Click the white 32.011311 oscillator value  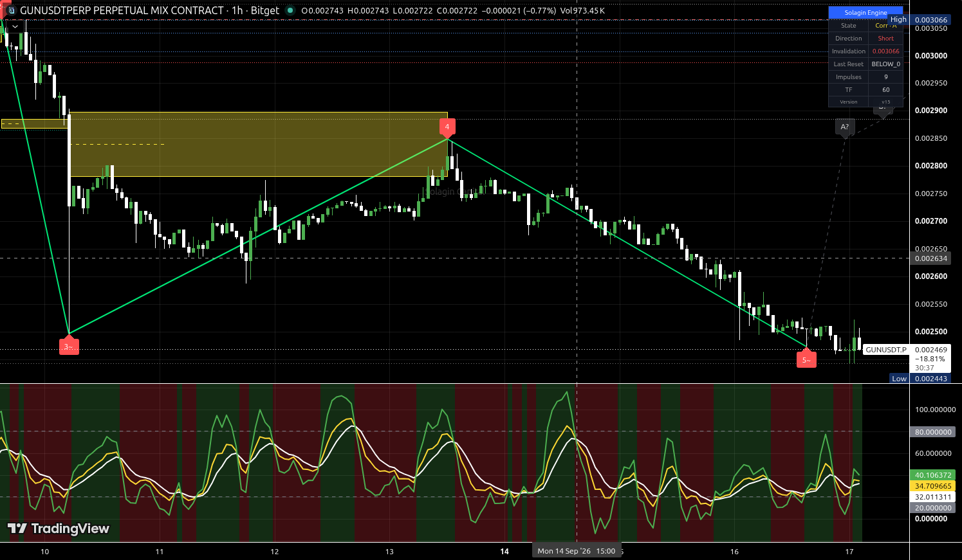coord(932,497)
